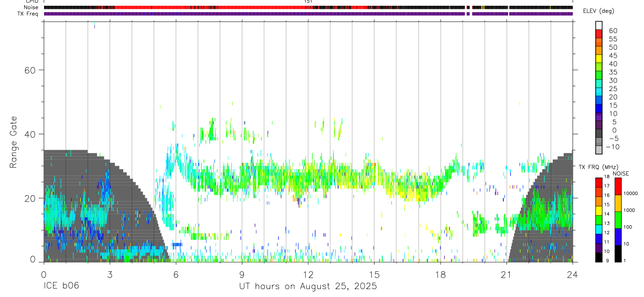Click the 'TX Freq' strip label at top left
The width and height of the screenshot is (644, 297).
[x=28, y=14]
